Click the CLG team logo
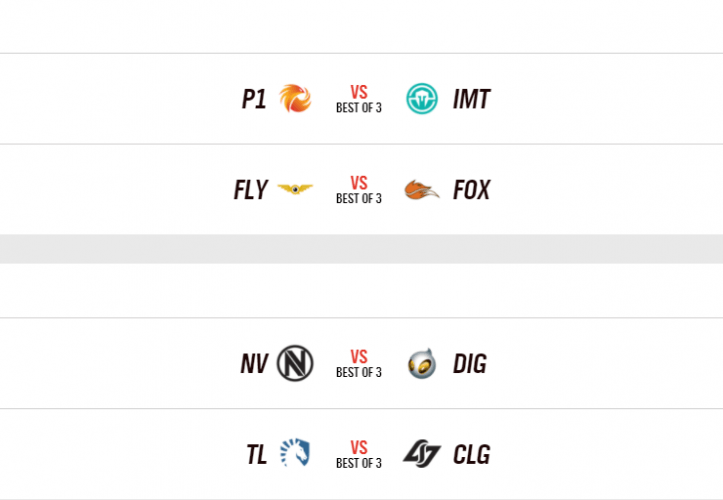This screenshot has width=723, height=500. 422,454
